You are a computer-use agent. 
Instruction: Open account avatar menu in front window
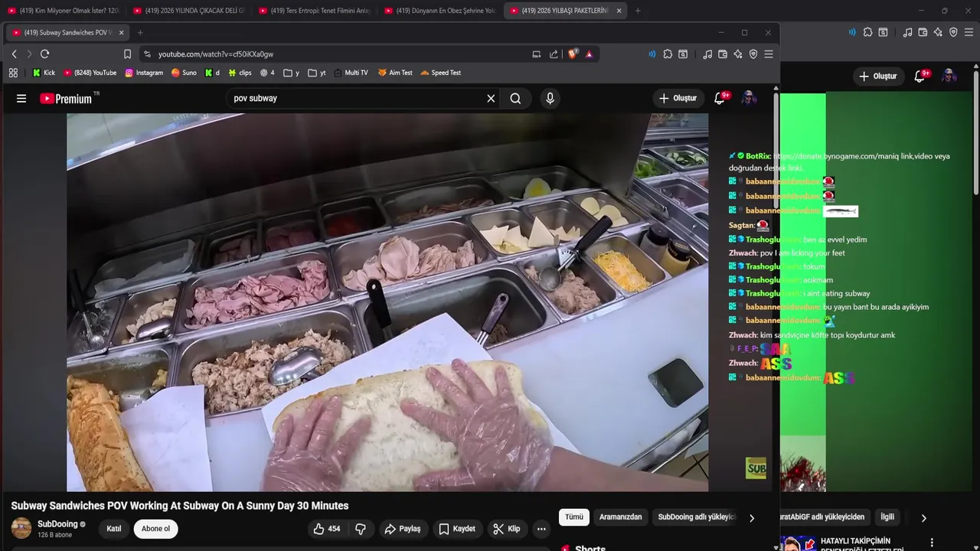[x=750, y=98]
